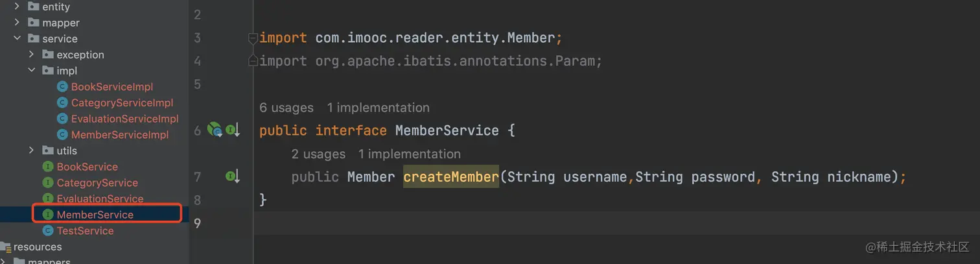
Task: Fold the imports with line 3 fold marker
Action: tap(253, 38)
